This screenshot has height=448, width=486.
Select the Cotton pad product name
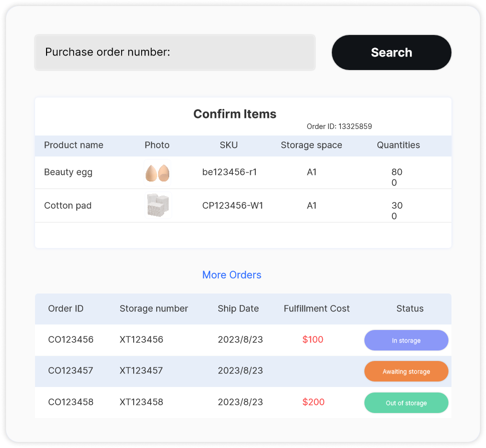68,205
